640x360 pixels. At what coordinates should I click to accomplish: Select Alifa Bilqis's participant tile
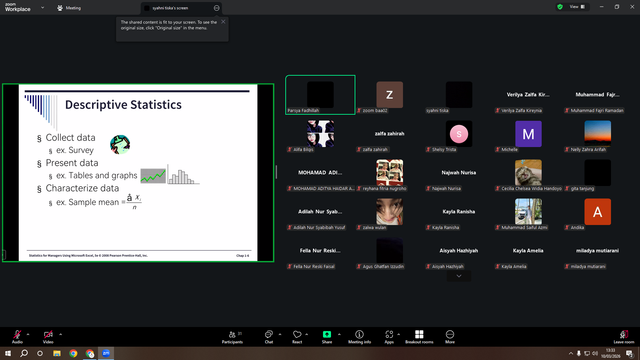(320, 134)
